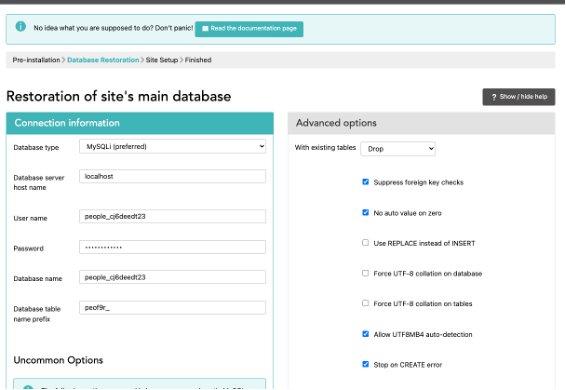Viewport: 566px width, 390px height.
Task: Click the Finished breadcrumb step
Action: point(198,60)
